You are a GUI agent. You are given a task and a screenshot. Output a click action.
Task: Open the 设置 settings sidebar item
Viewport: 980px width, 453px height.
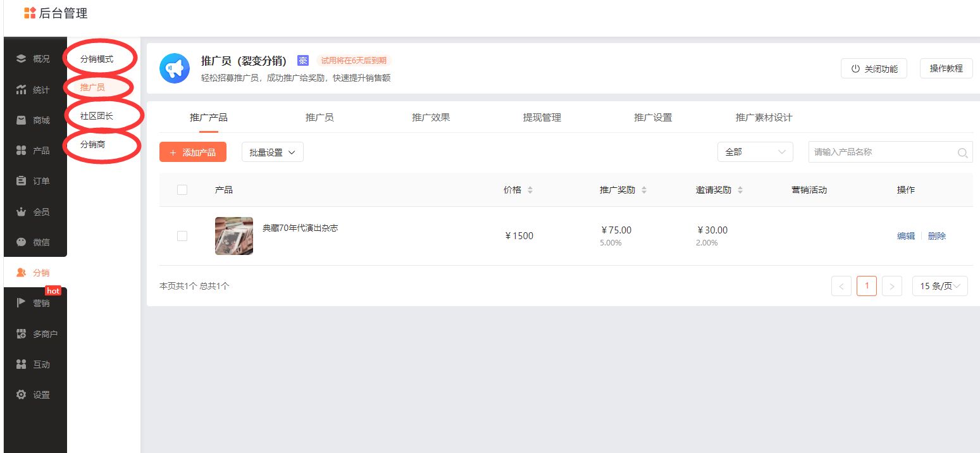[35, 395]
